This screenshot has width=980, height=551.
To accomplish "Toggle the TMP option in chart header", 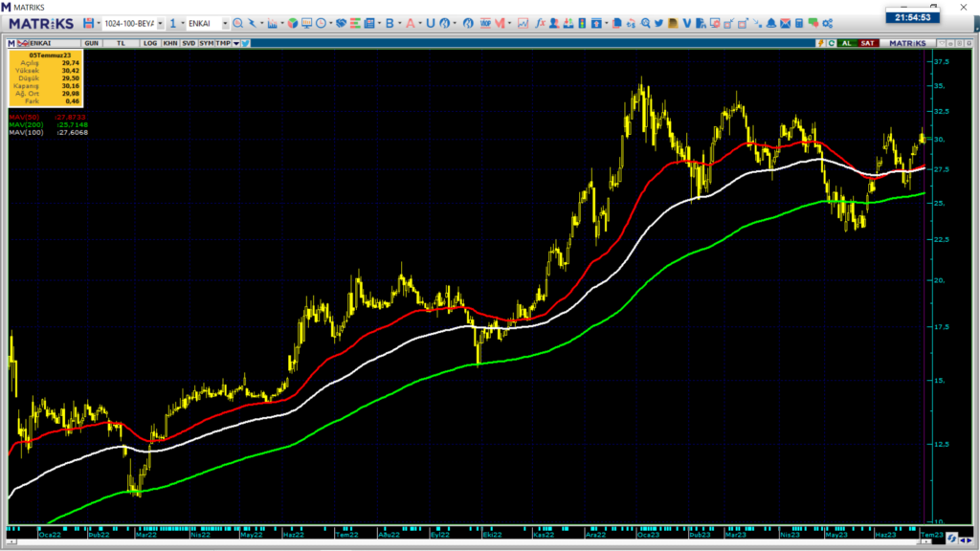I will 222,43.
